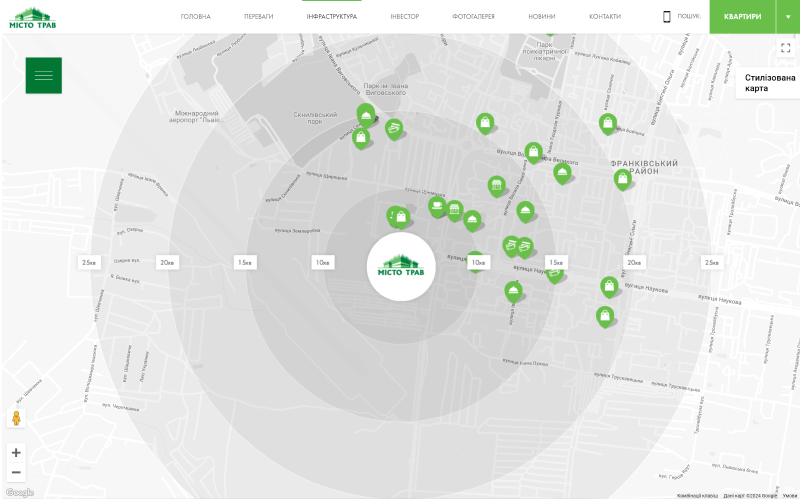Go to the ГОЛОВНА page

195,17
